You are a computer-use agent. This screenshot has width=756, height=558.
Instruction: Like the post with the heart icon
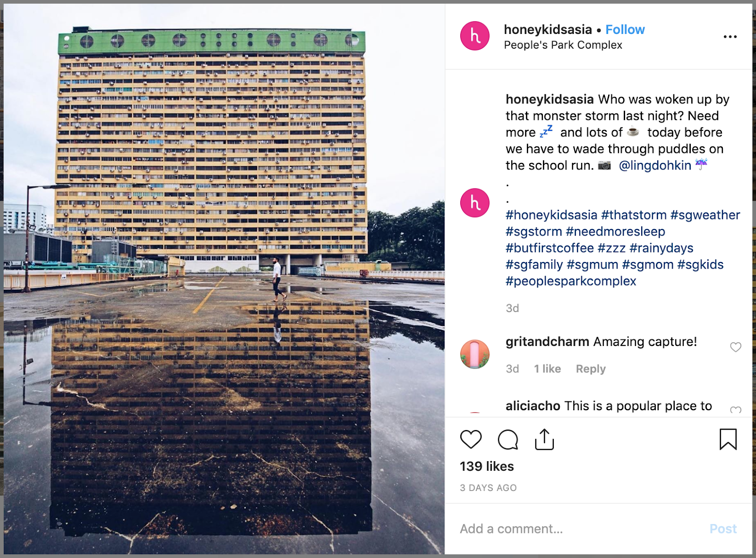pos(471,440)
